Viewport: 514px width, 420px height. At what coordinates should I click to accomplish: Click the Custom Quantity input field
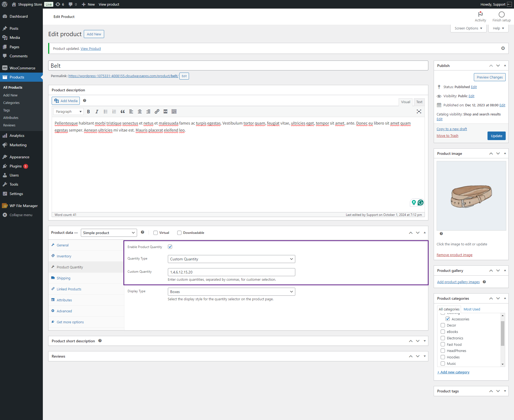pyautogui.click(x=231, y=272)
